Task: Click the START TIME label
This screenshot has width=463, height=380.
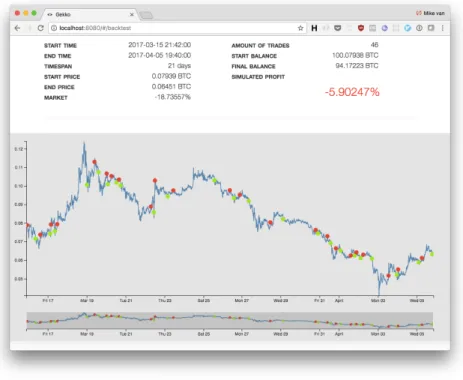Action: [x=60, y=46]
